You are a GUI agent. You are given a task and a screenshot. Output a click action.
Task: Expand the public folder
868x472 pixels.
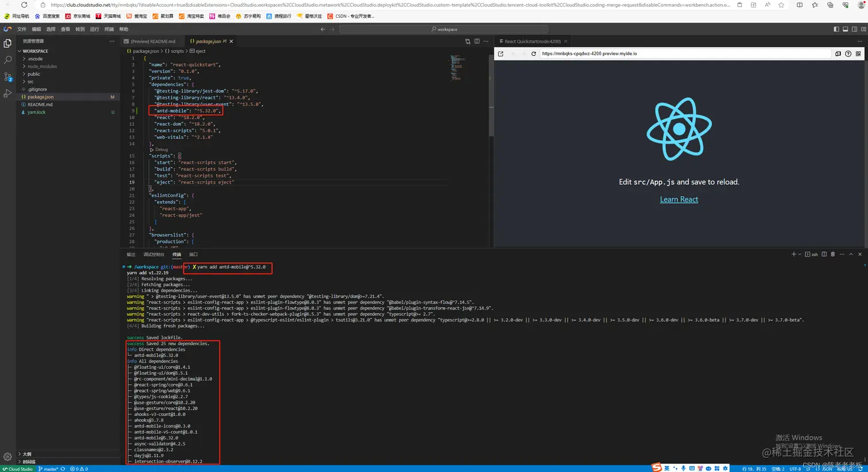tap(24, 74)
